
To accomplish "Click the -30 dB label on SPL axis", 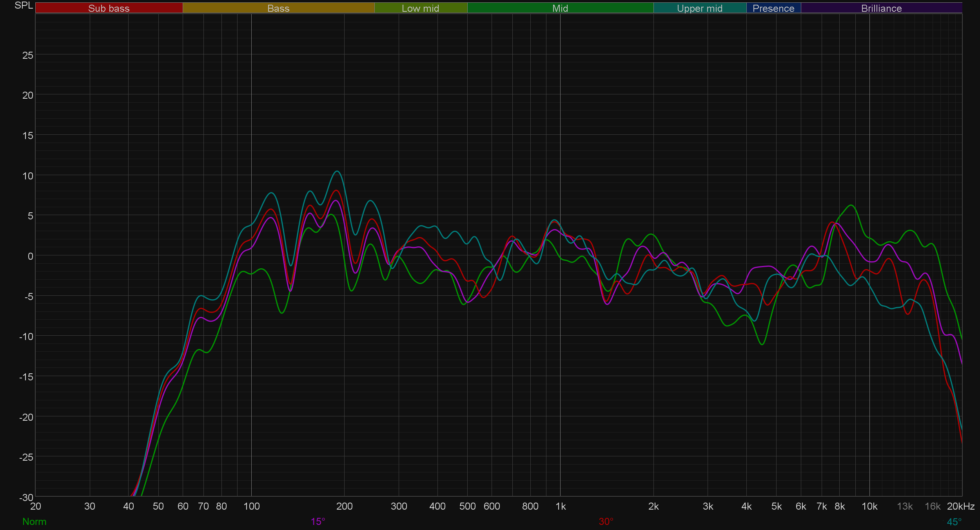I will pos(26,497).
